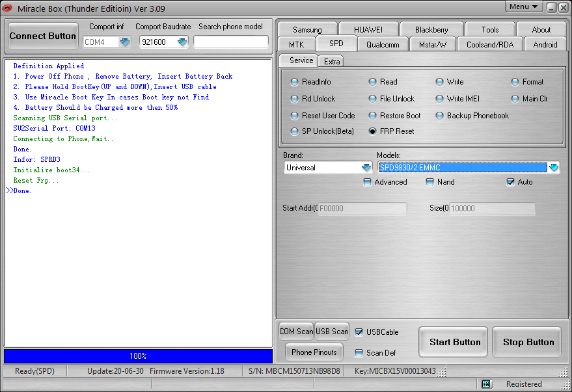The height and width of the screenshot is (392, 572).
Task: Click the Firmware Version:1.18 status text
Action: point(187,371)
